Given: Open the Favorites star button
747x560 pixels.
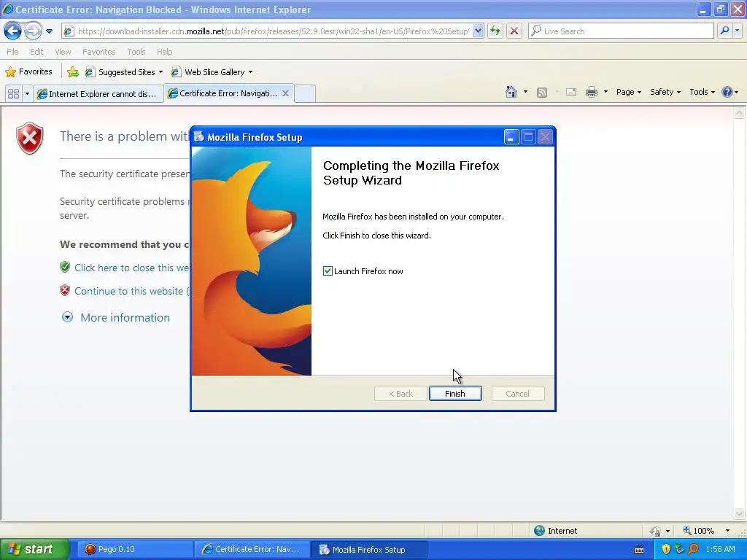Looking at the screenshot, I should click(28, 72).
